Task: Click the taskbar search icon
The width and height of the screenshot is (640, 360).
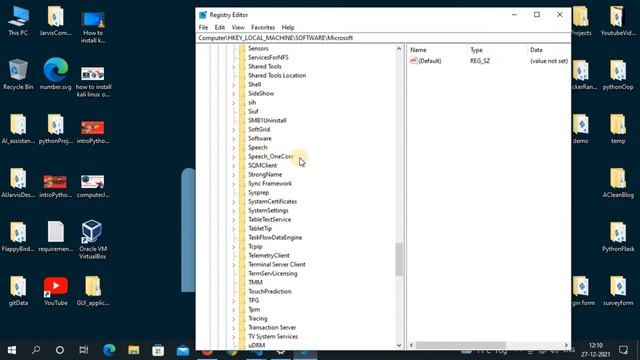Action: coord(36,350)
